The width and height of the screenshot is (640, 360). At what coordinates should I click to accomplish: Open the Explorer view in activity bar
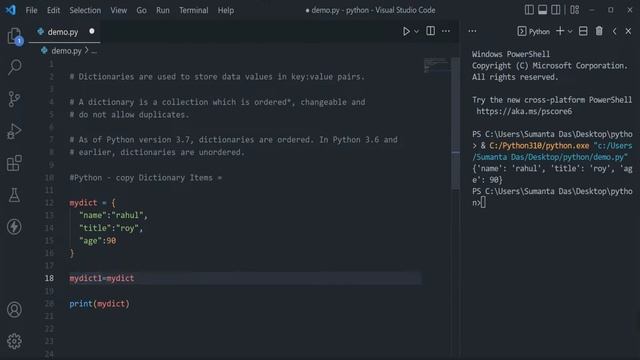(x=15, y=36)
